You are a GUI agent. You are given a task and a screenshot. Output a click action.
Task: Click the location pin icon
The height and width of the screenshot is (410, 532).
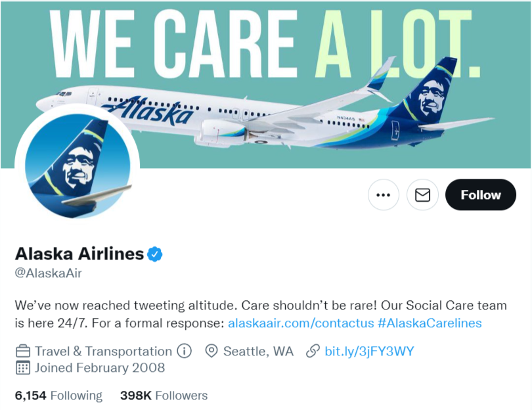[211, 351]
